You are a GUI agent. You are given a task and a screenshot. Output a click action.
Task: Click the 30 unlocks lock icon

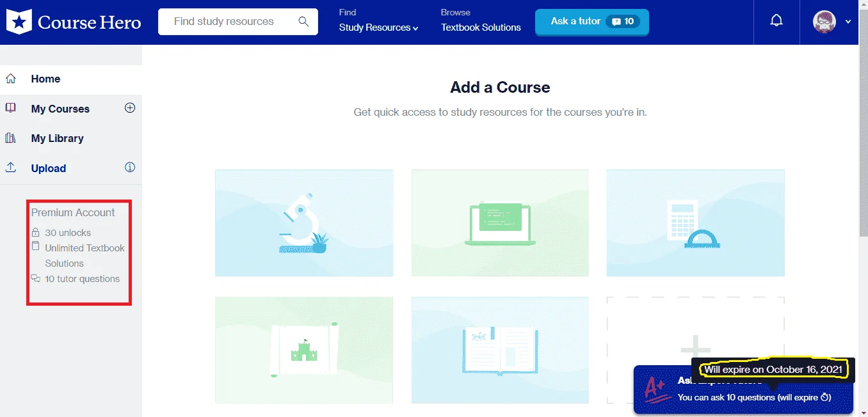tap(36, 232)
